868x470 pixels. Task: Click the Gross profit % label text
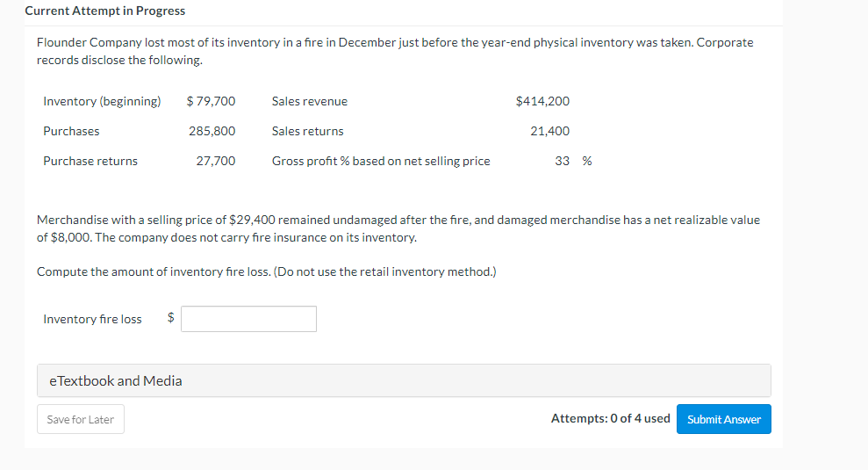tap(381, 161)
